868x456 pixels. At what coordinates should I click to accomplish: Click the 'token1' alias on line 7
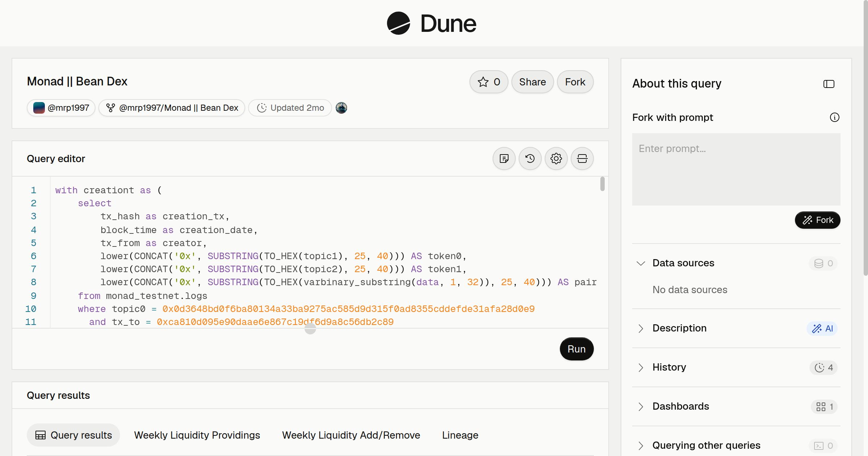[444, 269]
